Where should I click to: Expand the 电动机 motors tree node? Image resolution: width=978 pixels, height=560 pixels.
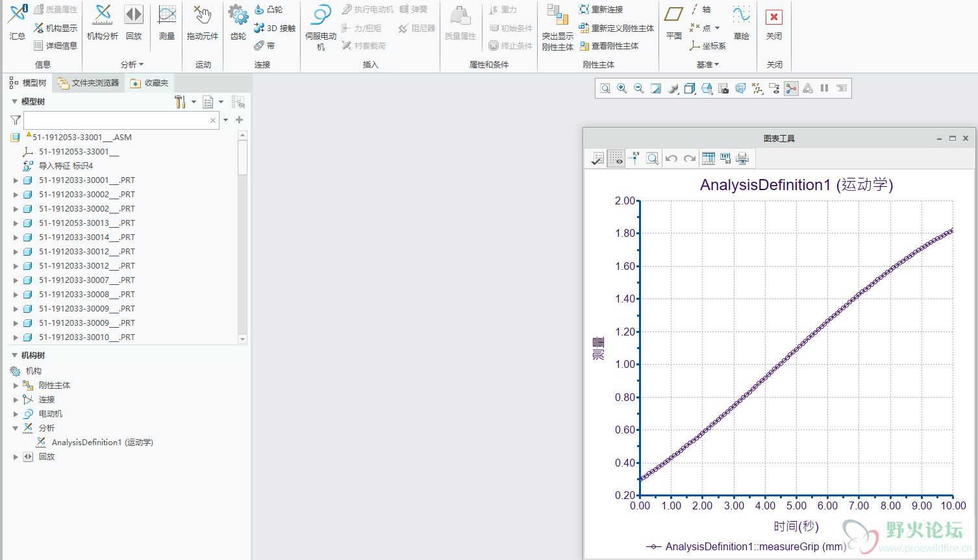16,414
